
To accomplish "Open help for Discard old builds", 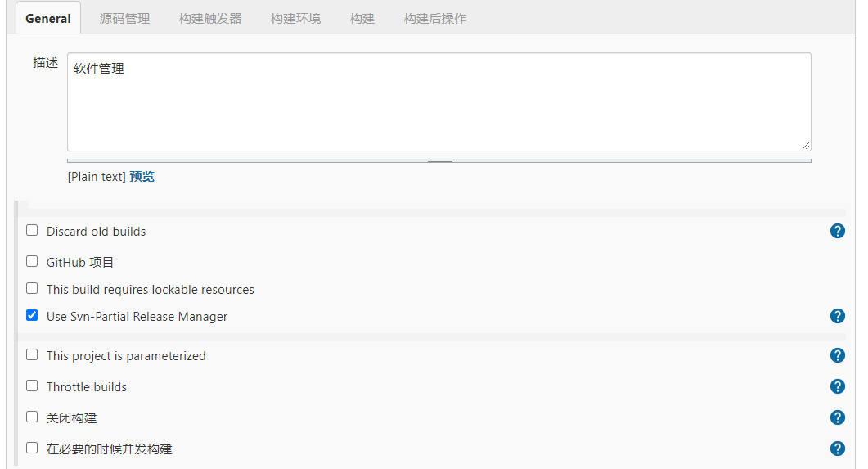I will click(x=838, y=231).
